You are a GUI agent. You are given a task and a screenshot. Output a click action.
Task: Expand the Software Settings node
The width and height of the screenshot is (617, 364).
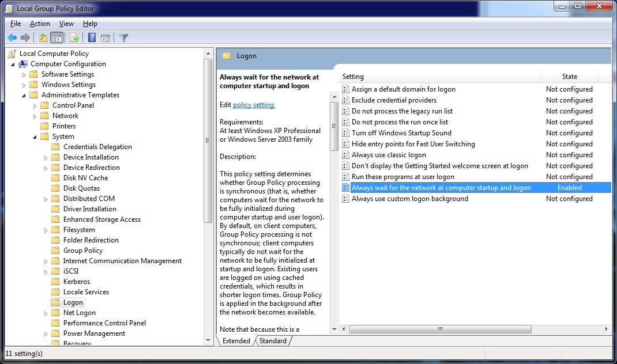24,75
